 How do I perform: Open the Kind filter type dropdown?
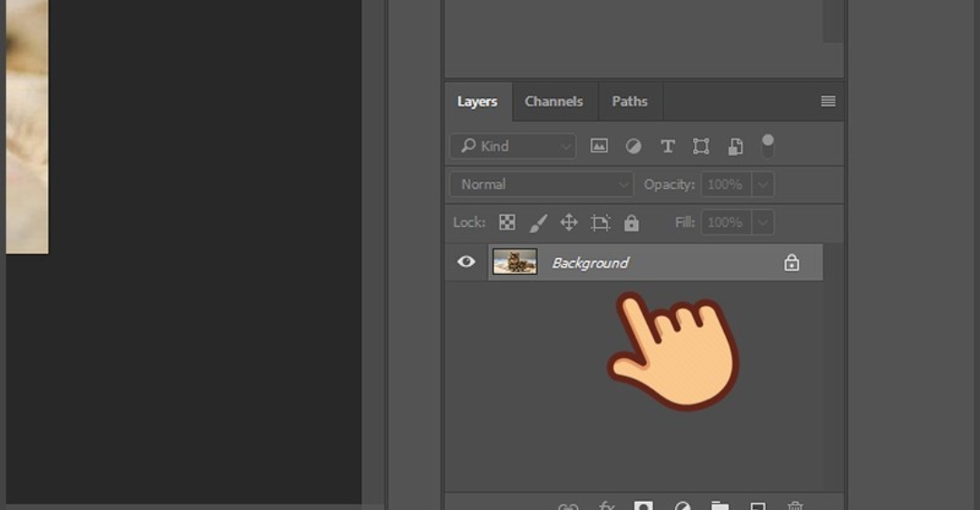coord(513,146)
